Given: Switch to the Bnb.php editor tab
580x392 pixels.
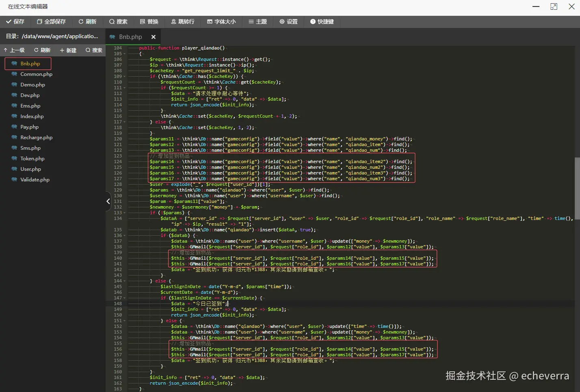Looking at the screenshot, I should (x=130, y=37).
